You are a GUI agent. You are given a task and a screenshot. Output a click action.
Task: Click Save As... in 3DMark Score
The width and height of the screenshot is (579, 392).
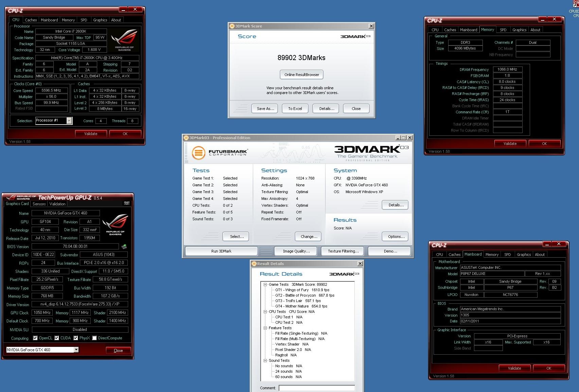[x=265, y=109]
